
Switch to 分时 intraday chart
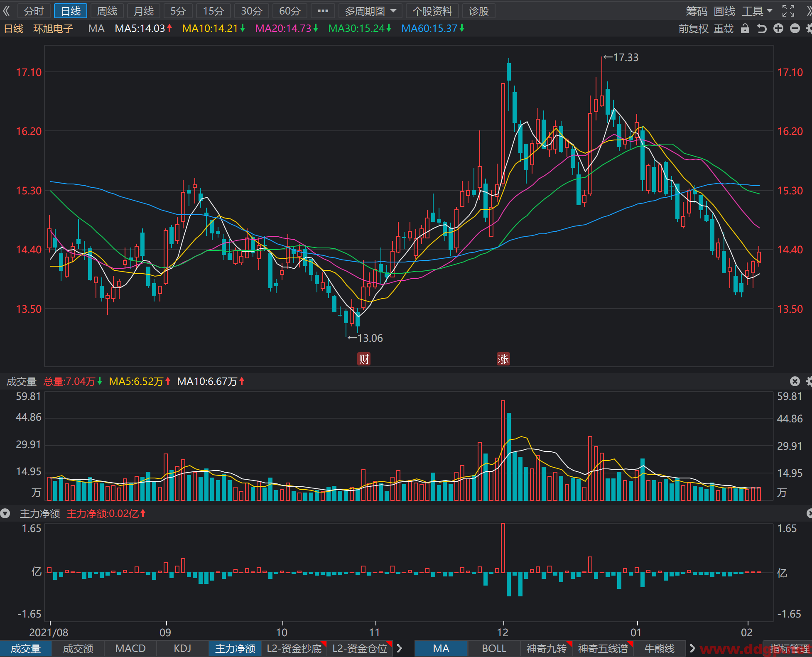(34, 11)
